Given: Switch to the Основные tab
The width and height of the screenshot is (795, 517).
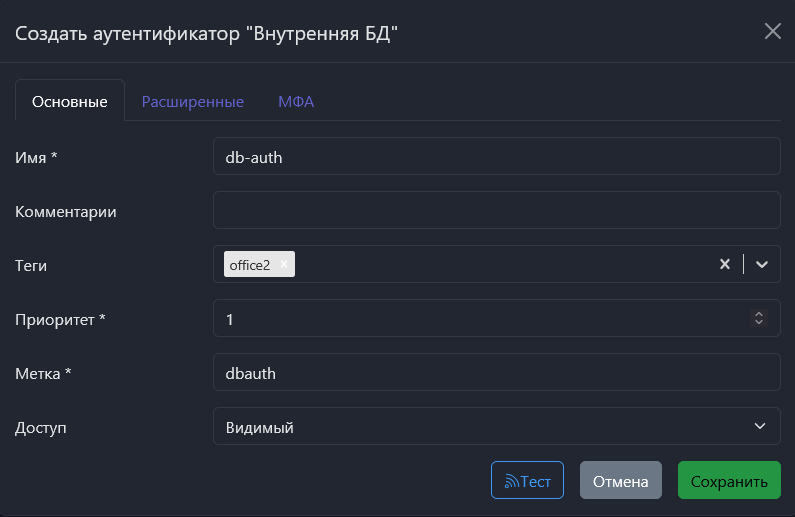Looking at the screenshot, I should (70, 102).
